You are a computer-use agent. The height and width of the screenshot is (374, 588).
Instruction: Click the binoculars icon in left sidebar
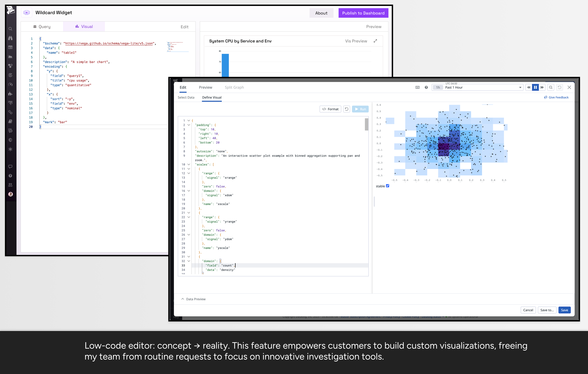point(10,38)
